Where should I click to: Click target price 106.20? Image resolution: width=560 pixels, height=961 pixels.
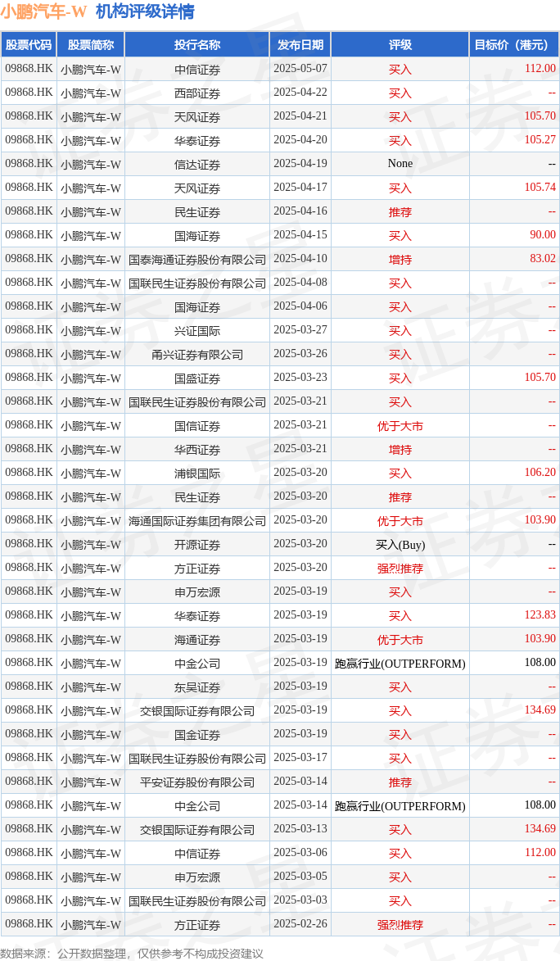point(540,473)
